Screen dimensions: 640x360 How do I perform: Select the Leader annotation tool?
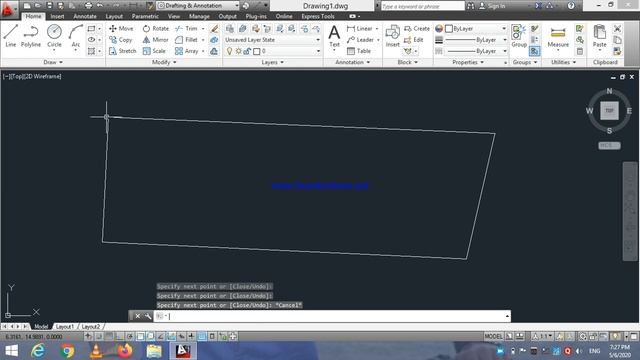[x=360, y=40]
